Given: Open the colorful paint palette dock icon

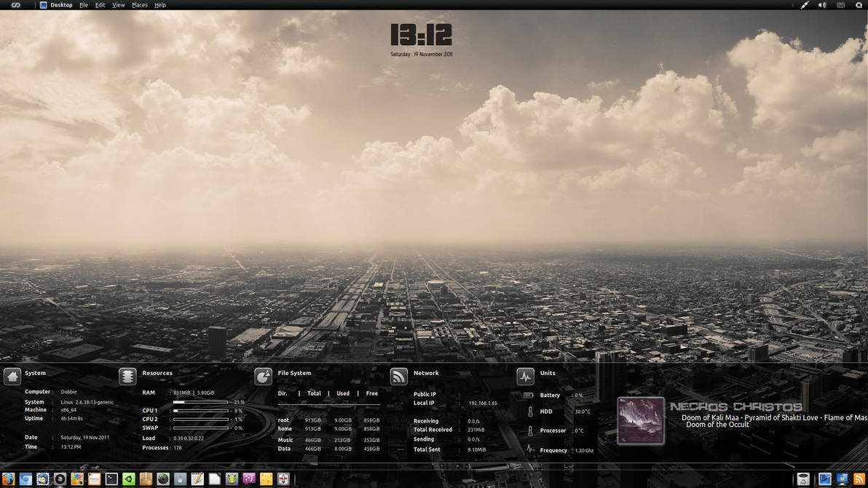Looking at the screenshot, I should (x=77, y=479).
